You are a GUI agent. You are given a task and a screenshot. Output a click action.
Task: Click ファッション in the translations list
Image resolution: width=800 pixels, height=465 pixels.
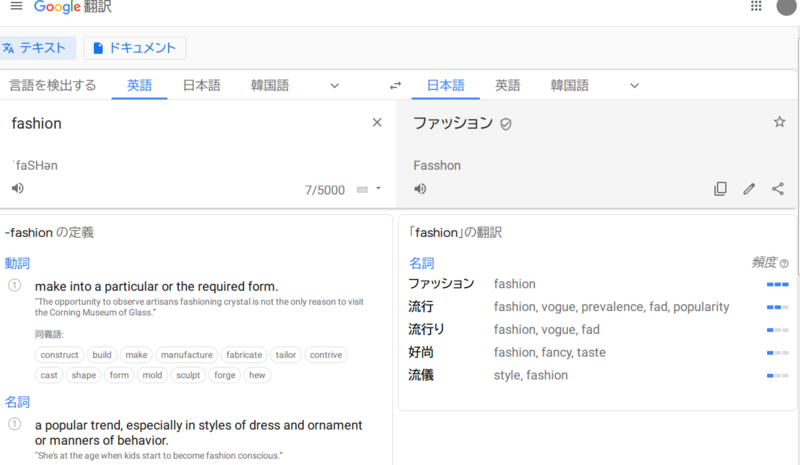coord(441,284)
